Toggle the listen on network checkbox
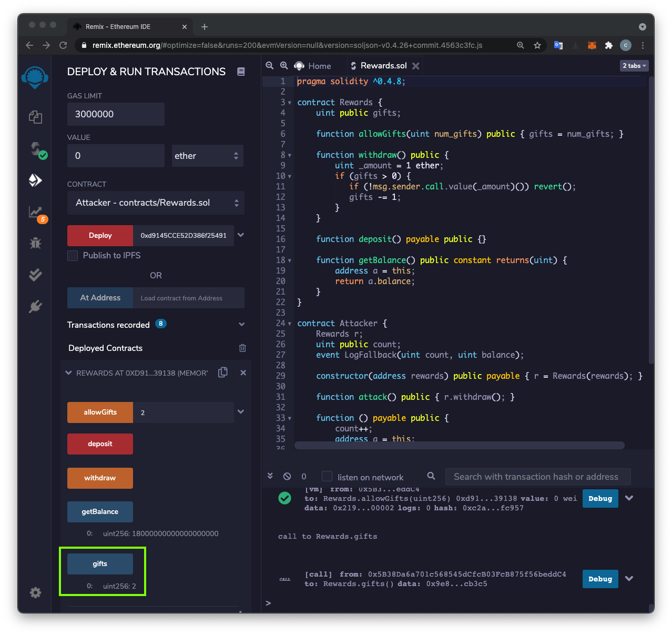This screenshot has height=635, width=672. [327, 476]
